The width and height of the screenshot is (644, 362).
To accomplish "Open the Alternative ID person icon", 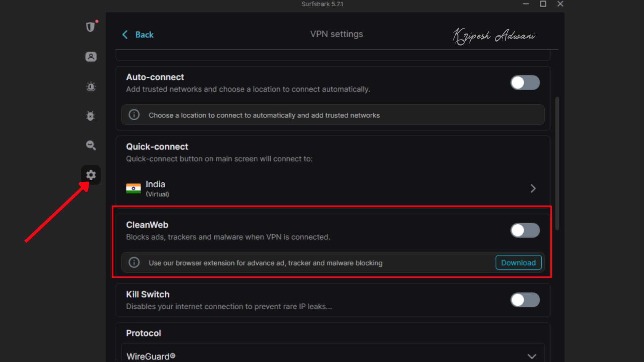I will (x=91, y=57).
